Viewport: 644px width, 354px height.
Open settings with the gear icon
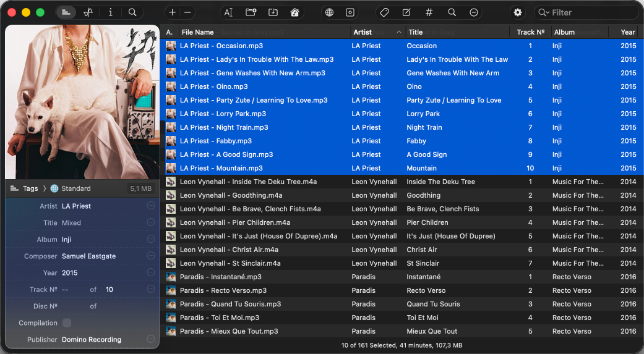[x=518, y=12]
